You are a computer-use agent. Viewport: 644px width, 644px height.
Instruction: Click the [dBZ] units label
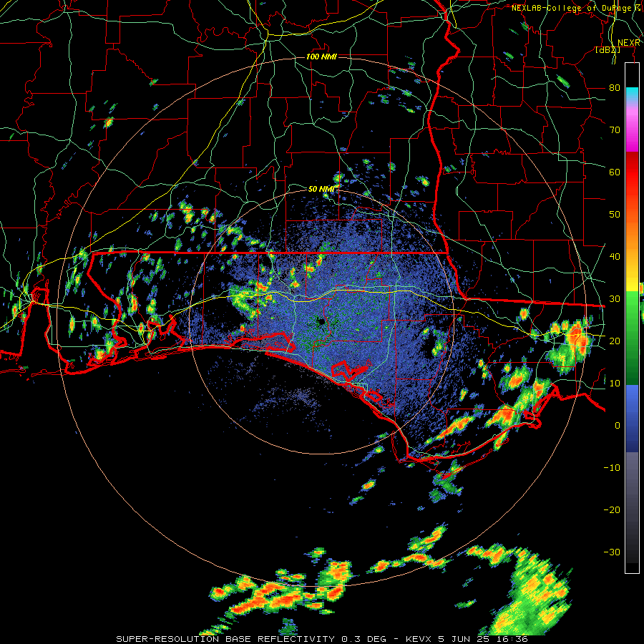pyautogui.click(x=608, y=50)
